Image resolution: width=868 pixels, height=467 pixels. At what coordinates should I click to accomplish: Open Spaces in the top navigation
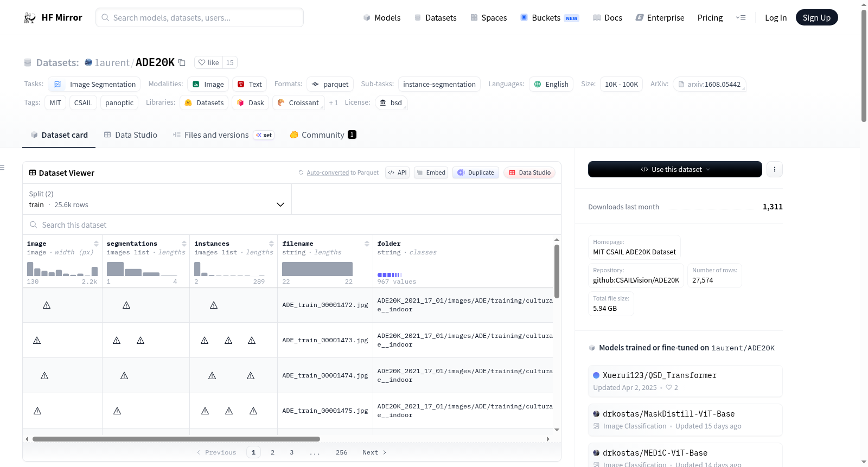[x=489, y=18]
